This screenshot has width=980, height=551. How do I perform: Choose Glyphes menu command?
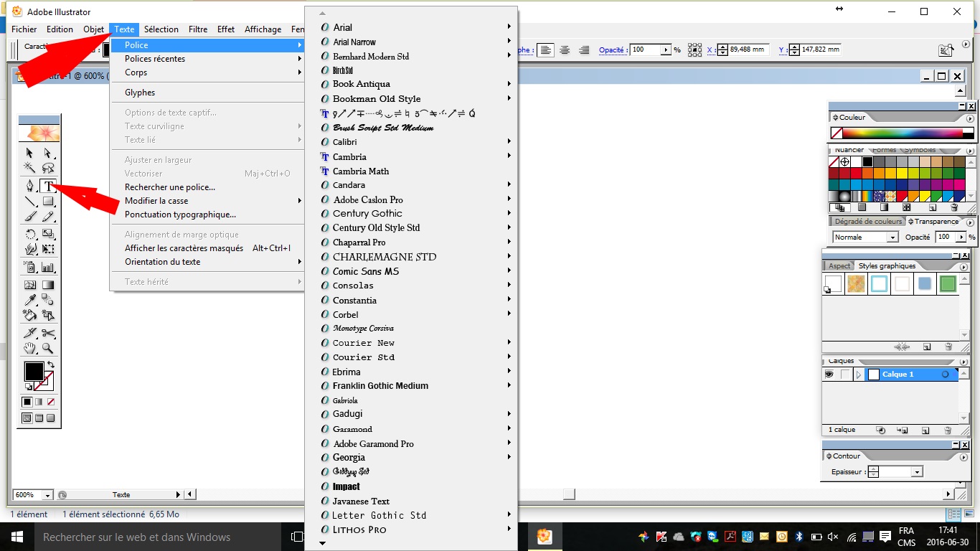140,93
